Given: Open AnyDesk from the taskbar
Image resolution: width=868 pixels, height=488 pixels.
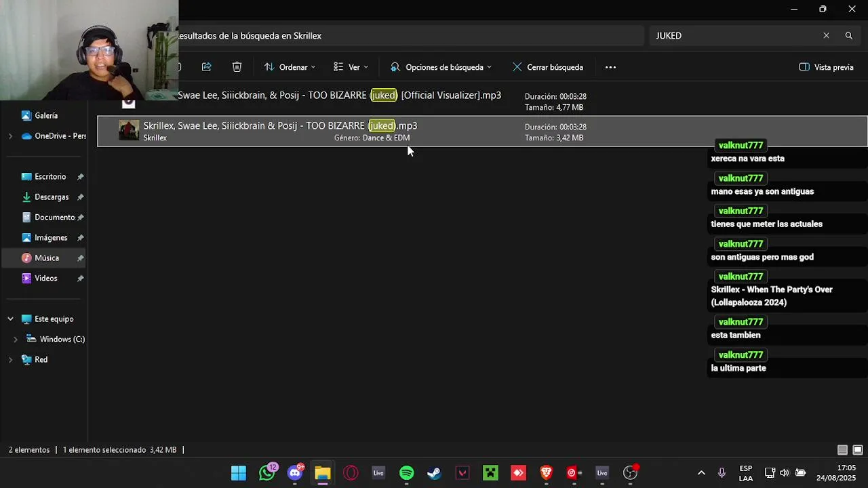Looking at the screenshot, I should coord(519,473).
